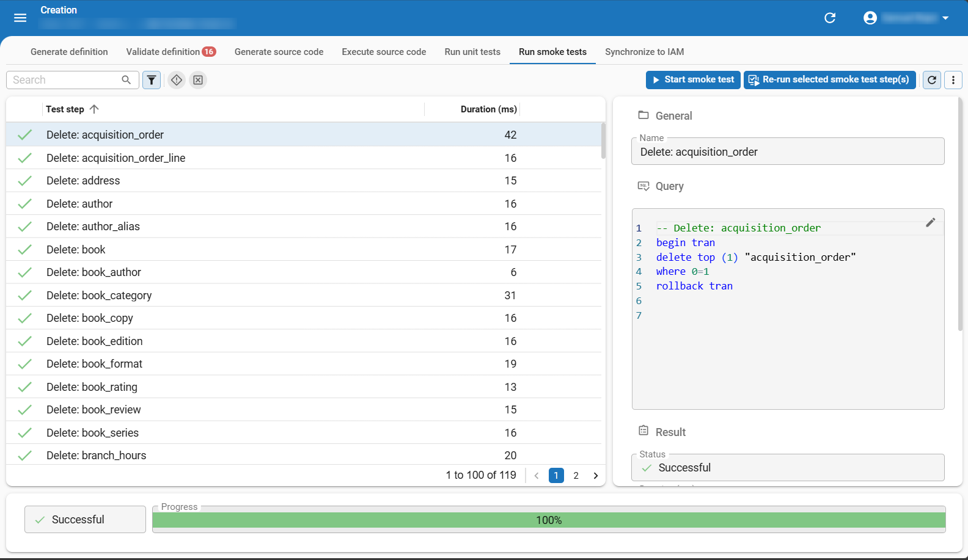Edit the query with pencil icon
The height and width of the screenshot is (560, 968).
tap(930, 222)
